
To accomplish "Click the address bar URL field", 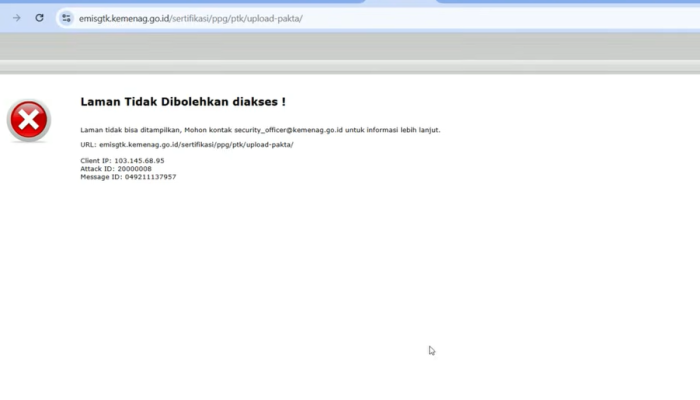I will [x=378, y=18].
